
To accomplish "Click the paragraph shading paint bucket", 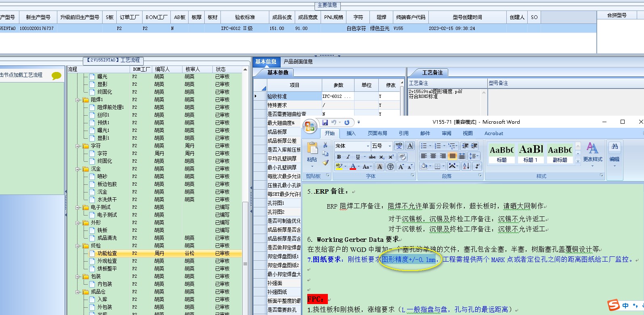I will (x=424, y=166).
